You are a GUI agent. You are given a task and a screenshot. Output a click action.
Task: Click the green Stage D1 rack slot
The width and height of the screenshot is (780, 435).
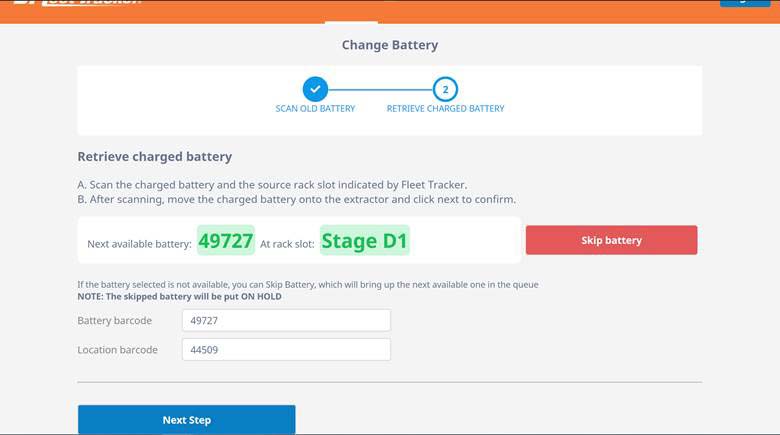click(364, 241)
